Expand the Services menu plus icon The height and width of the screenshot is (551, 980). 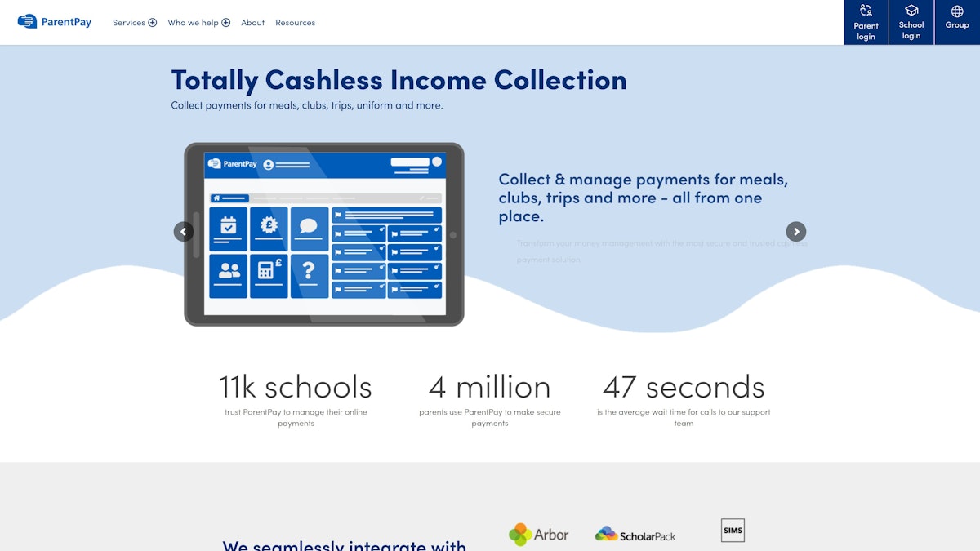click(x=153, y=23)
